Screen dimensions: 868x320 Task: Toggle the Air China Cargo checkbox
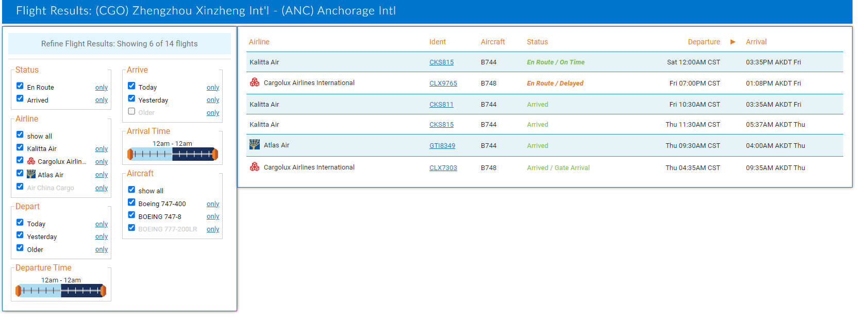click(20, 187)
